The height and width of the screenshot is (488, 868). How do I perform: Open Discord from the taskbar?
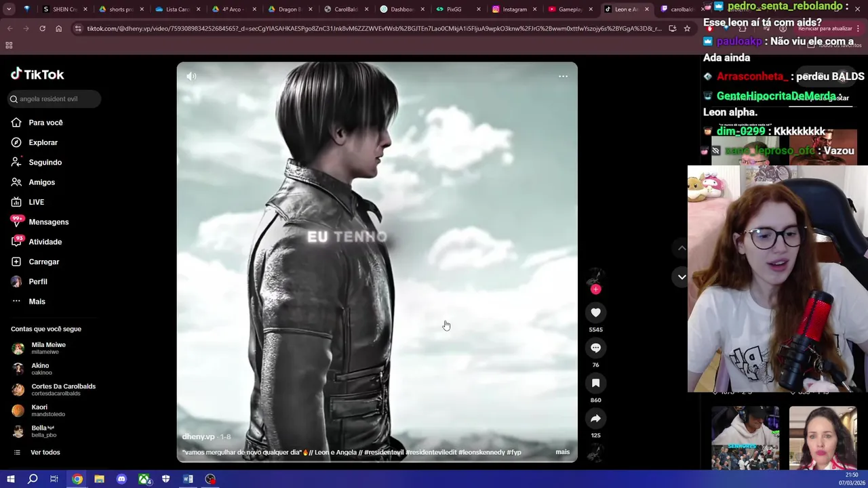click(x=121, y=479)
